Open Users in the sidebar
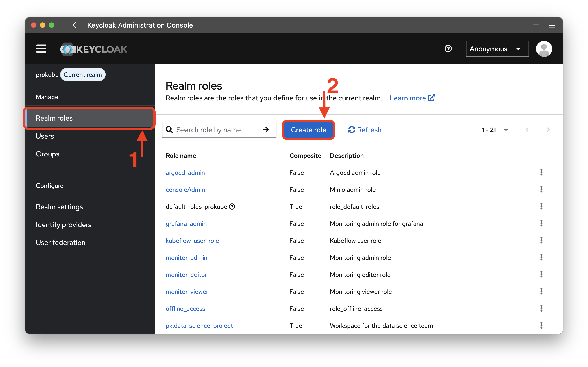588x367 pixels. click(45, 136)
